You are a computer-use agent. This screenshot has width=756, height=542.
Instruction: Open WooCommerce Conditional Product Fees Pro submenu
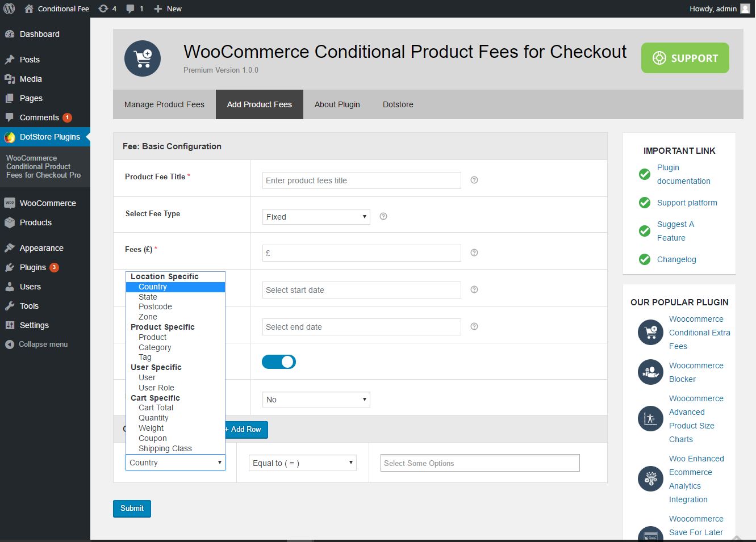coord(44,166)
